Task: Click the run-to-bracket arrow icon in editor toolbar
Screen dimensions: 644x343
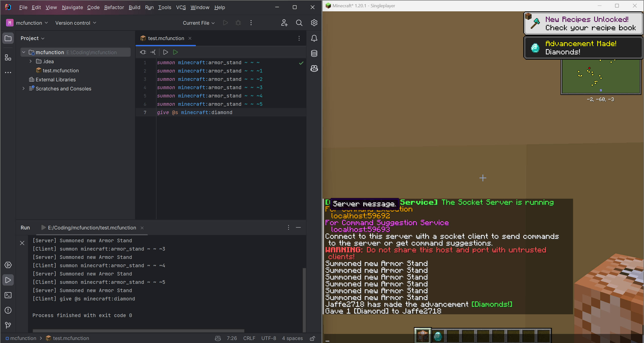Action: click(x=153, y=52)
